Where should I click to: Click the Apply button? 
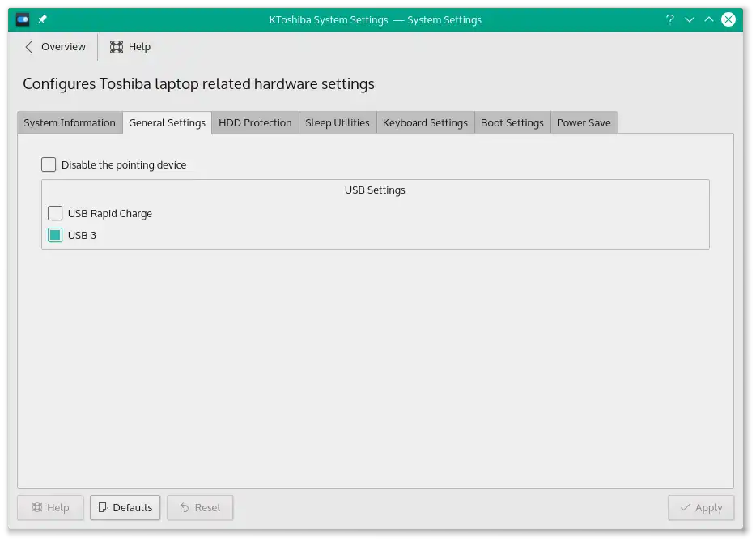point(701,507)
